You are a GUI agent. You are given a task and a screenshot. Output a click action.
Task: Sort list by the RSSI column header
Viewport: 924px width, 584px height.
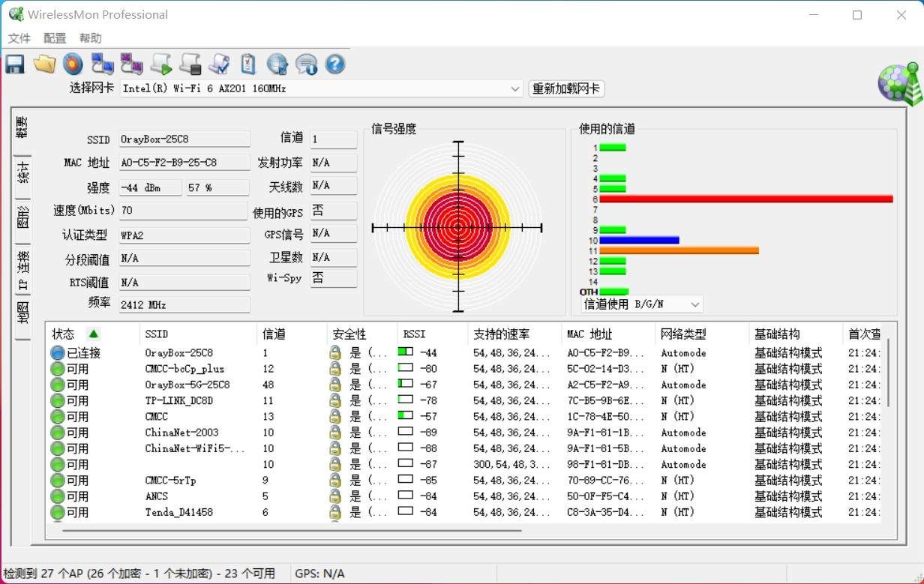(433, 334)
